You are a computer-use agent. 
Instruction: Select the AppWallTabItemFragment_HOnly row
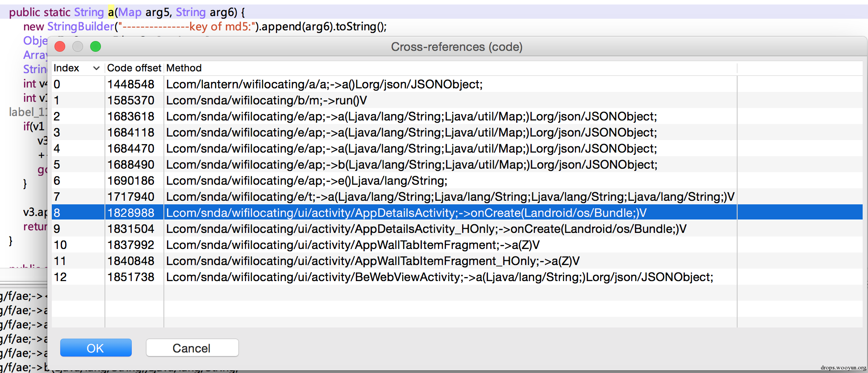[457, 261]
